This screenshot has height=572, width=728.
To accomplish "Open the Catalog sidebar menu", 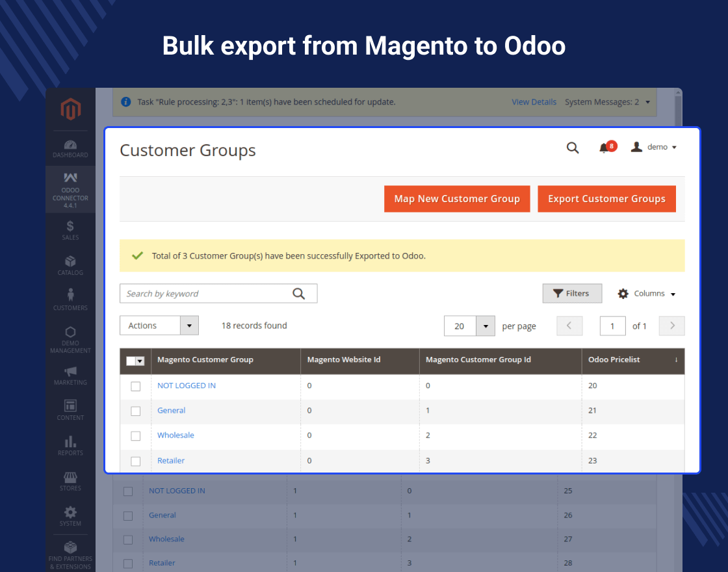I will 70,266.
